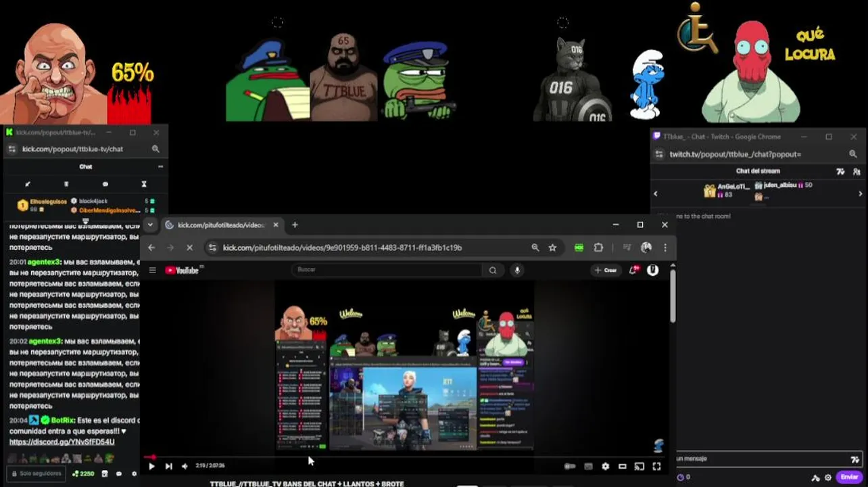Cast the video to a device
868x487 pixels.
(639, 466)
